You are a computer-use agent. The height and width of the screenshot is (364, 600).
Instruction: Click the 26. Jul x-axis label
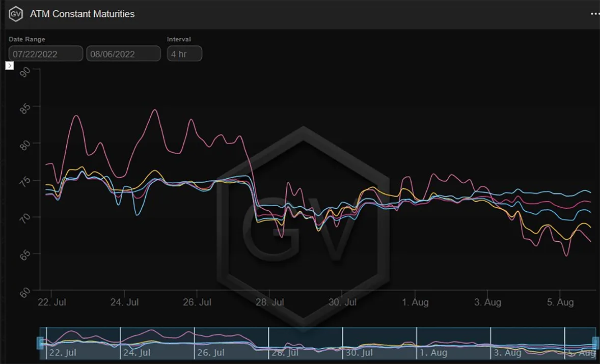click(x=197, y=302)
